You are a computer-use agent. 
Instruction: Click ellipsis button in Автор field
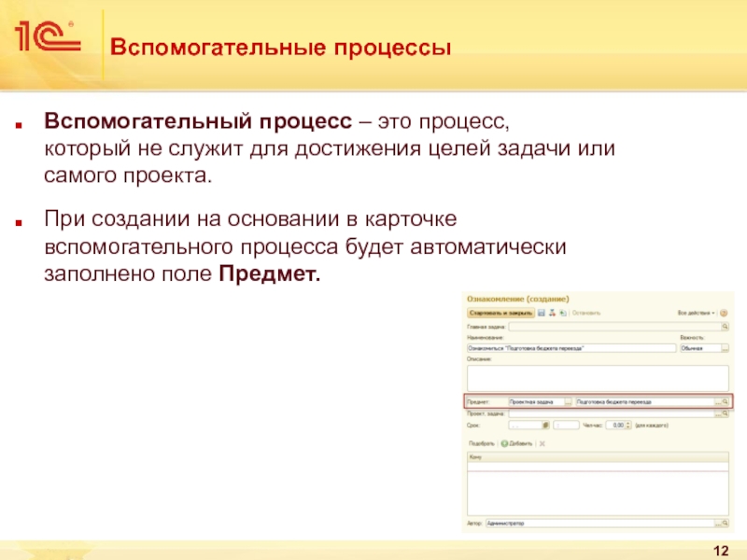(718, 523)
